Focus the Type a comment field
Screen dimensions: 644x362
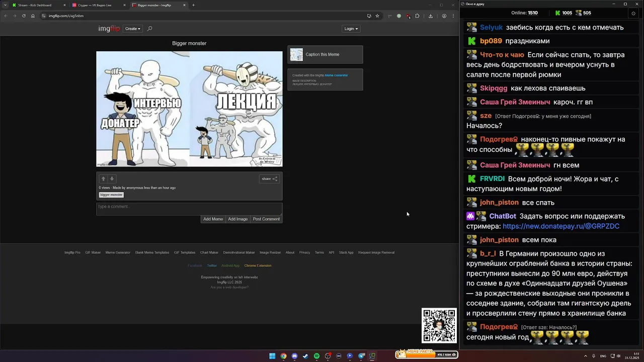189,209
